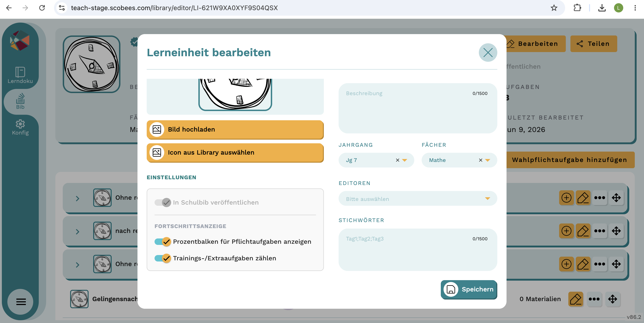
Task: Open the Jahrgang dropdown arrow
Action: (405, 160)
